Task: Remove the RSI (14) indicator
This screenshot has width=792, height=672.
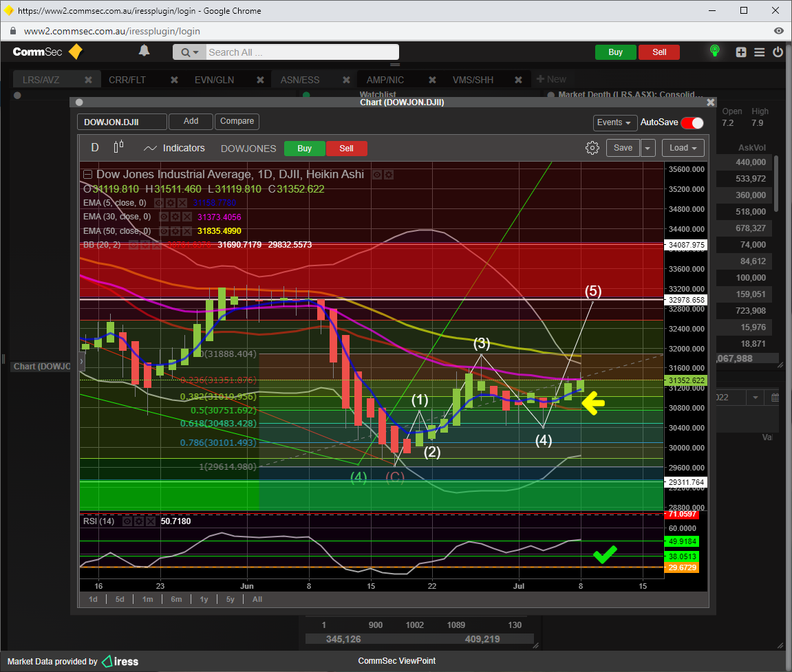Action: pos(151,521)
